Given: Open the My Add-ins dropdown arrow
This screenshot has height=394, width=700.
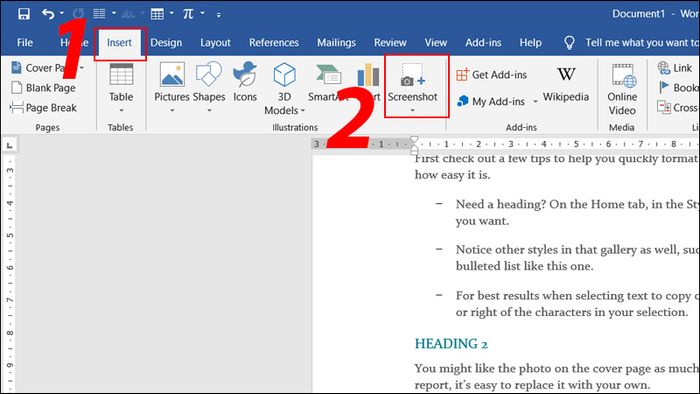Looking at the screenshot, I should 535,102.
